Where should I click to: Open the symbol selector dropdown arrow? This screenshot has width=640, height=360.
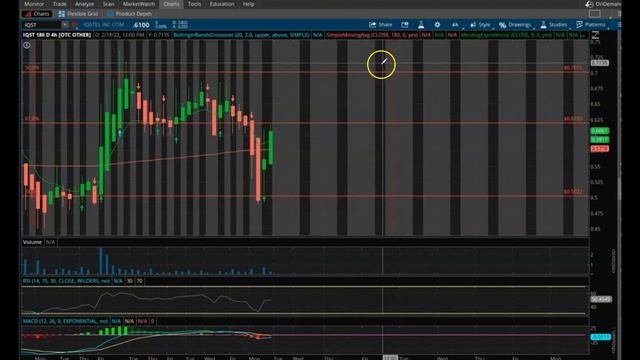coord(65,25)
